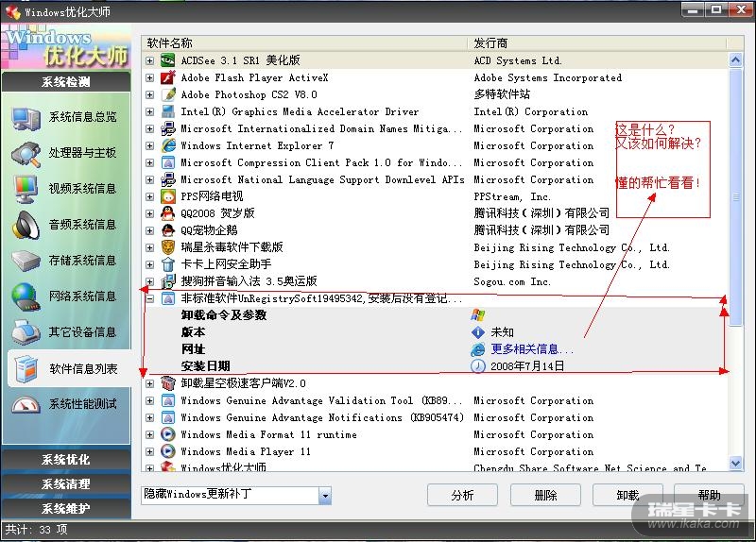The width and height of the screenshot is (756, 542).
Task: Click the 瑞星杀毒软件 lion icon
Action: 168,247
